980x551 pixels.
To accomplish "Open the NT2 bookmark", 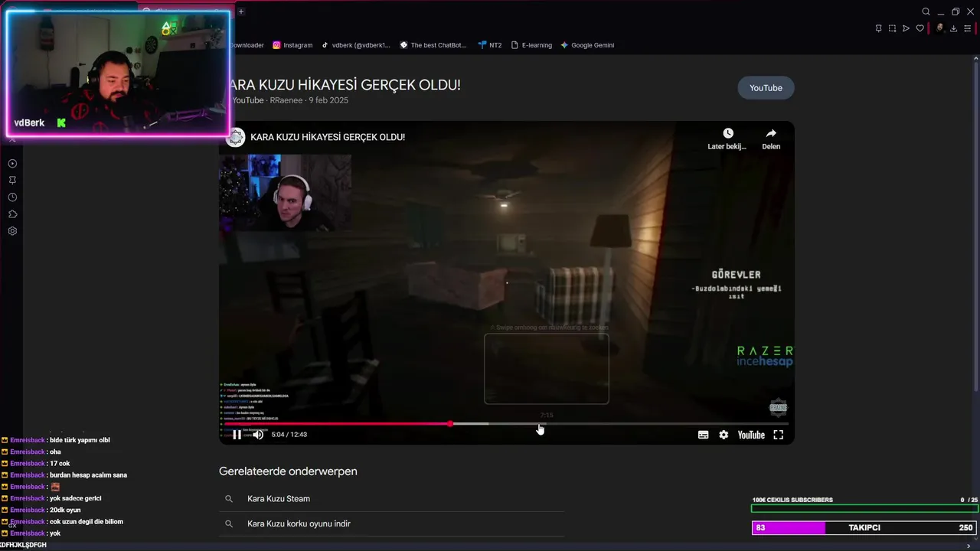I will tap(490, 45).
